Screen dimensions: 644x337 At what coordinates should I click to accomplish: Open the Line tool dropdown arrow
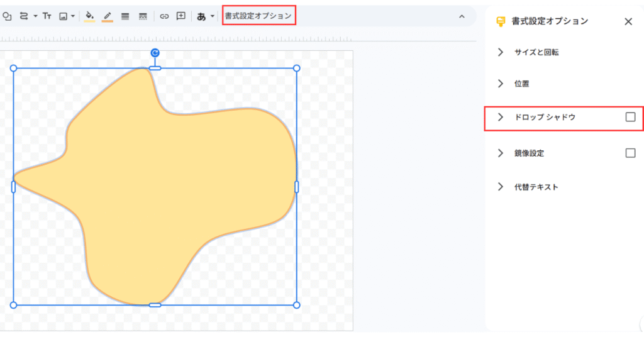click(x=35, y=16)
